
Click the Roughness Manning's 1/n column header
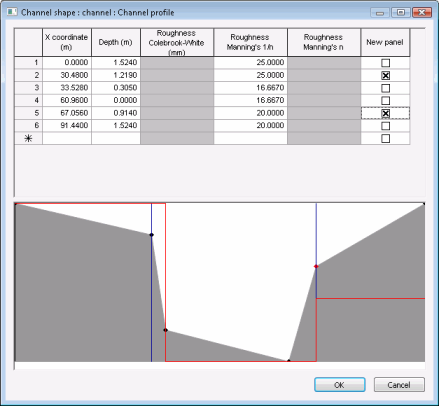click(250, 42)
